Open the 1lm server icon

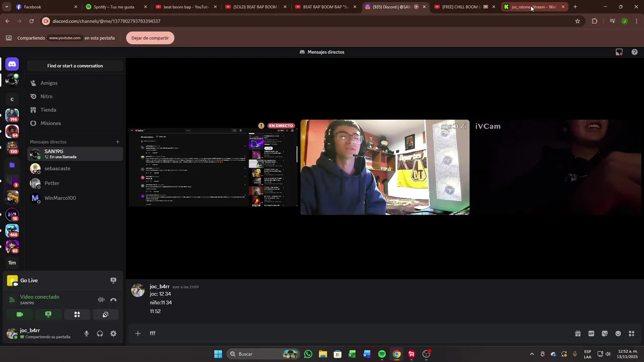tap(12, 262)
